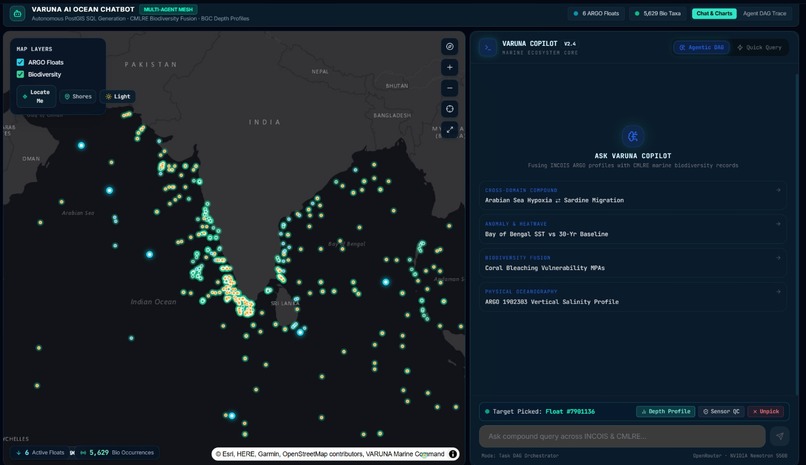The height and width of the screenshot is (465, 806).
Task: Click Coral Bleaching Vulnerability MPAs prompt
Action: (x=633, y=263)
